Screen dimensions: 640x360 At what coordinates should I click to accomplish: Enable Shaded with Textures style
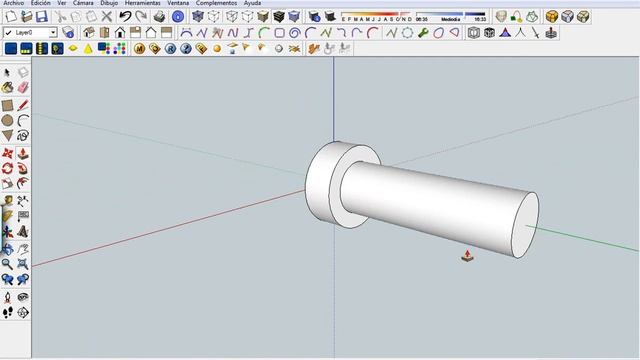[279, 17]
